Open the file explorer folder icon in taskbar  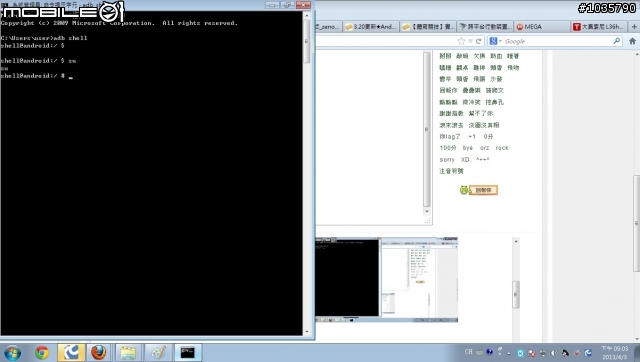point(128,353)
